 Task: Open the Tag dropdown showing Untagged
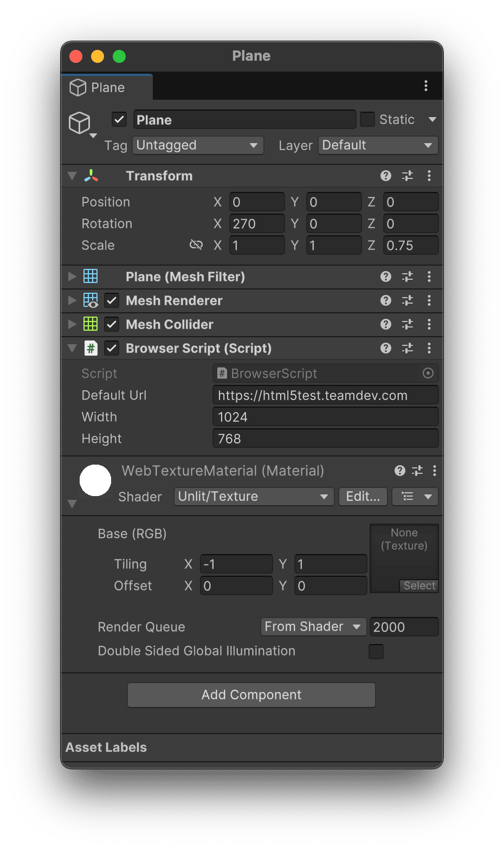pos(197,145)
